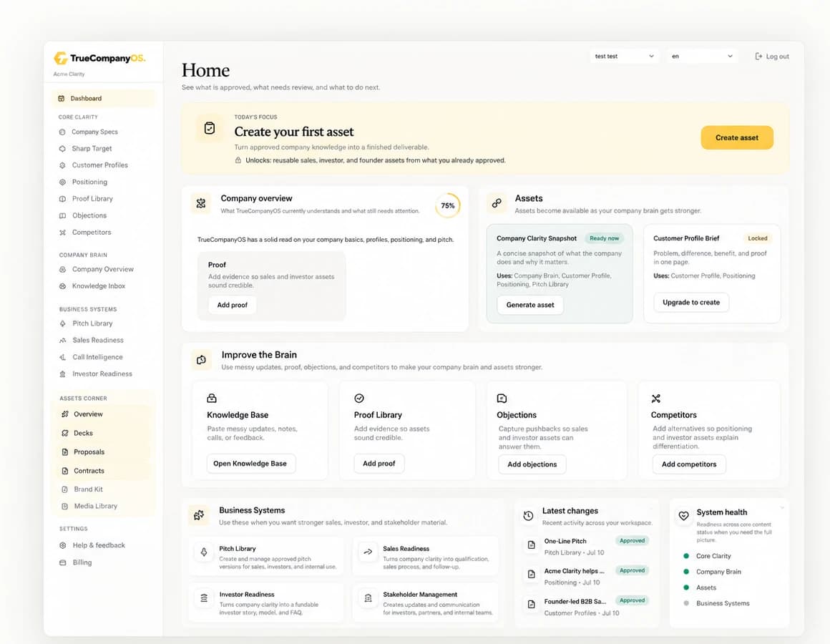
Task: Click the Assets link icon
Action: tap(497, 203)
